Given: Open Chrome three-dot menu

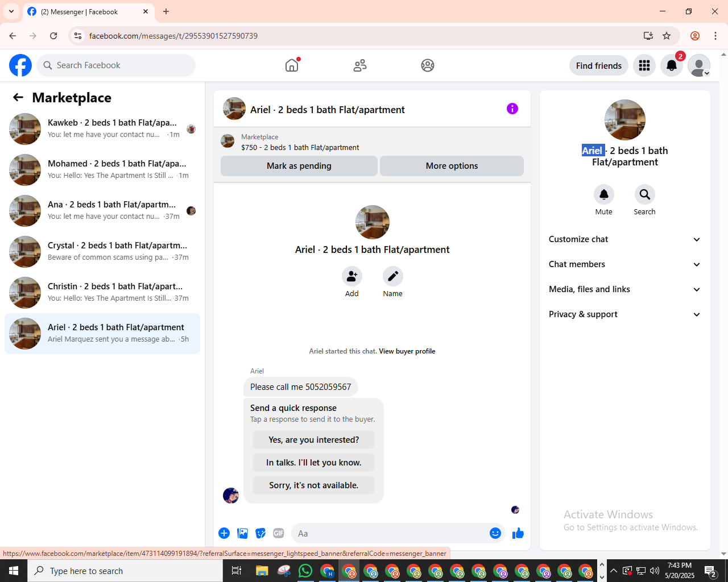Looking at the screenshot, I should click(715, 36).
